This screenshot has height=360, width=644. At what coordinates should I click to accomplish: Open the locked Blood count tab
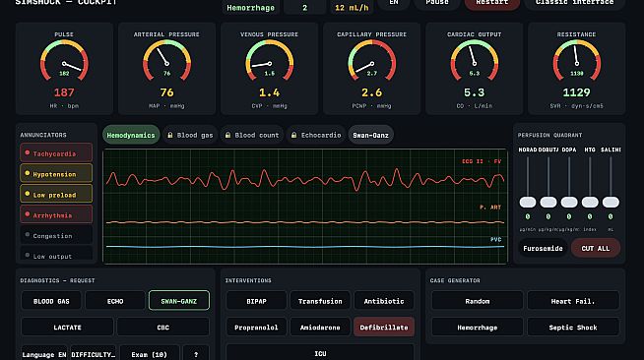(x=252, y=135)
